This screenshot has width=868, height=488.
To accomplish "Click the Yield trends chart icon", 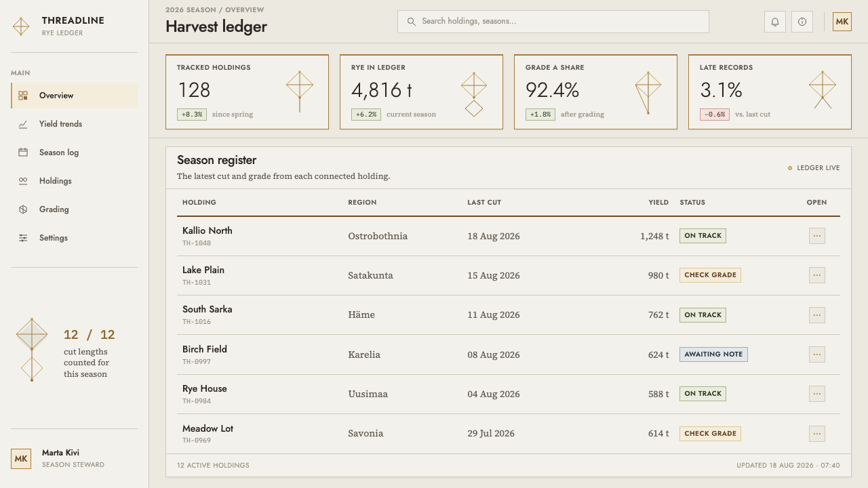I will click(23, 124).
